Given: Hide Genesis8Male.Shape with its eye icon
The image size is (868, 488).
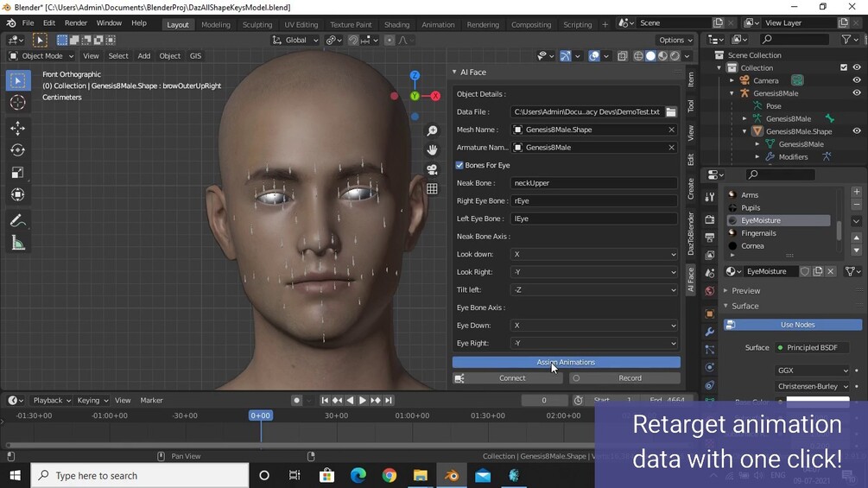Looking at the screenshot, I should [x=857, y=131].
